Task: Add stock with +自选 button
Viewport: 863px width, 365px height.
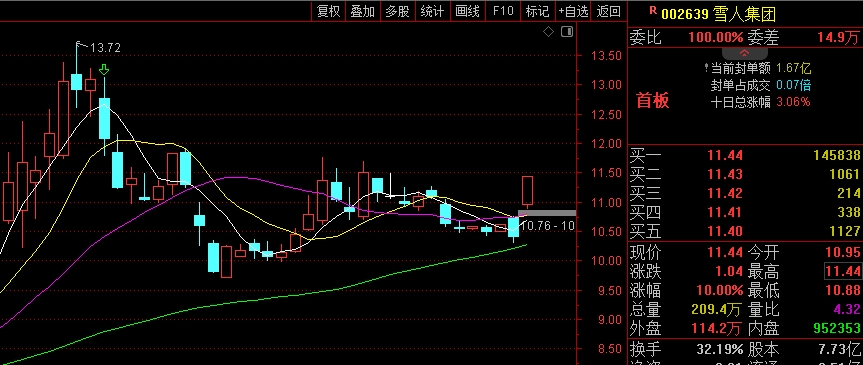Action: tap(573, 11)
